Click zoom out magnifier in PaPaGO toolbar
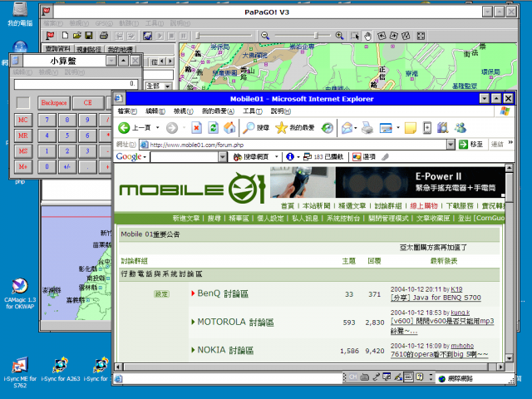 tap(265, 36)
